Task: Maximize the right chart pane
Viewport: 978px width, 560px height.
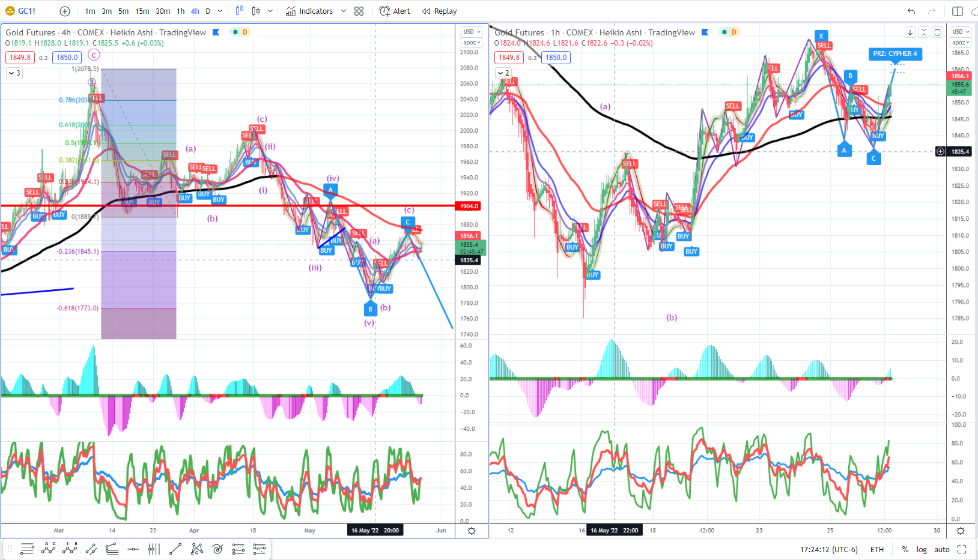Action: click(937, 32)
